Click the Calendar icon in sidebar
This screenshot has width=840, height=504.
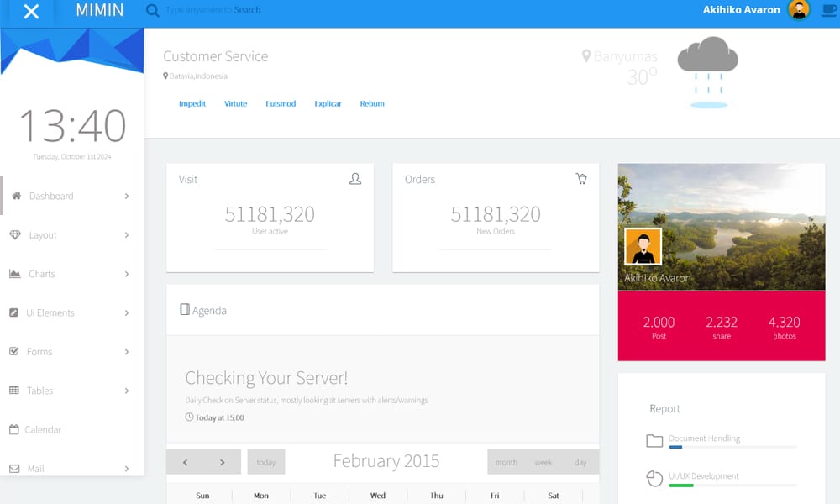pos(13,428)
